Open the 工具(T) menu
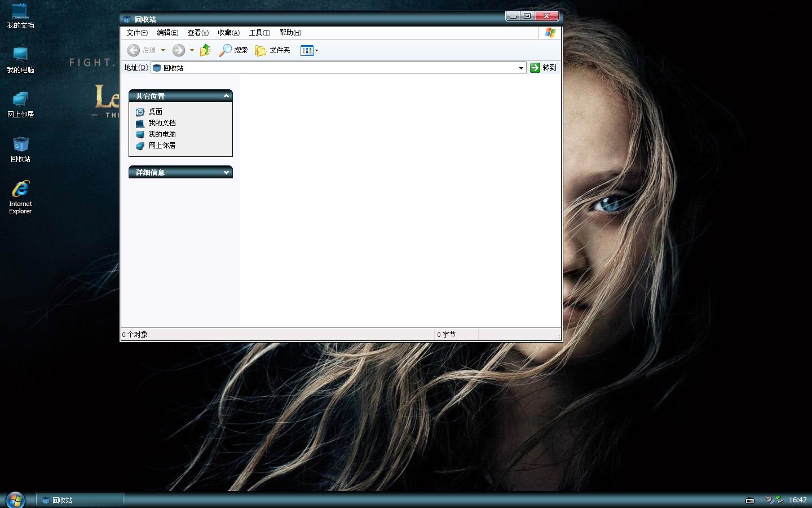 click(259, 33)
